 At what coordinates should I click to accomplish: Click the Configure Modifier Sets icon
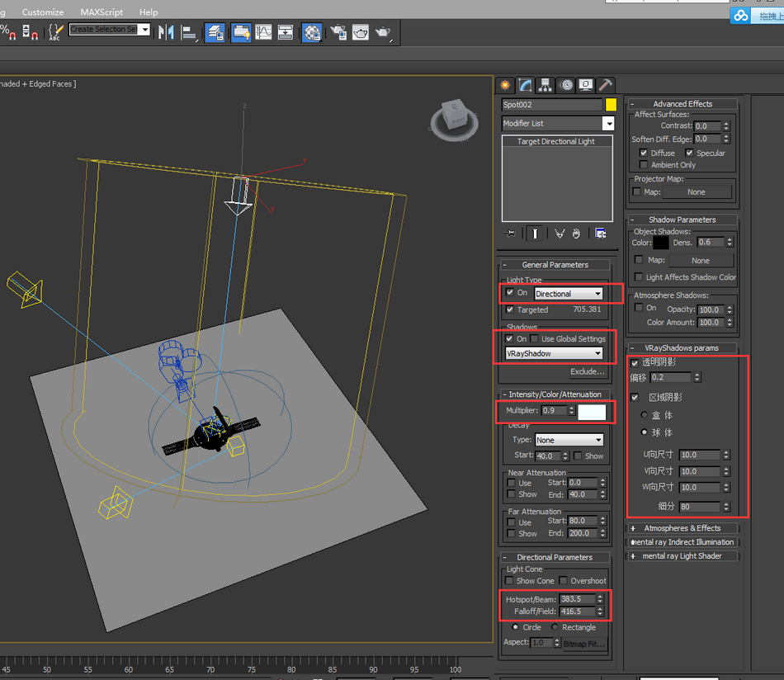coord(600,234)
